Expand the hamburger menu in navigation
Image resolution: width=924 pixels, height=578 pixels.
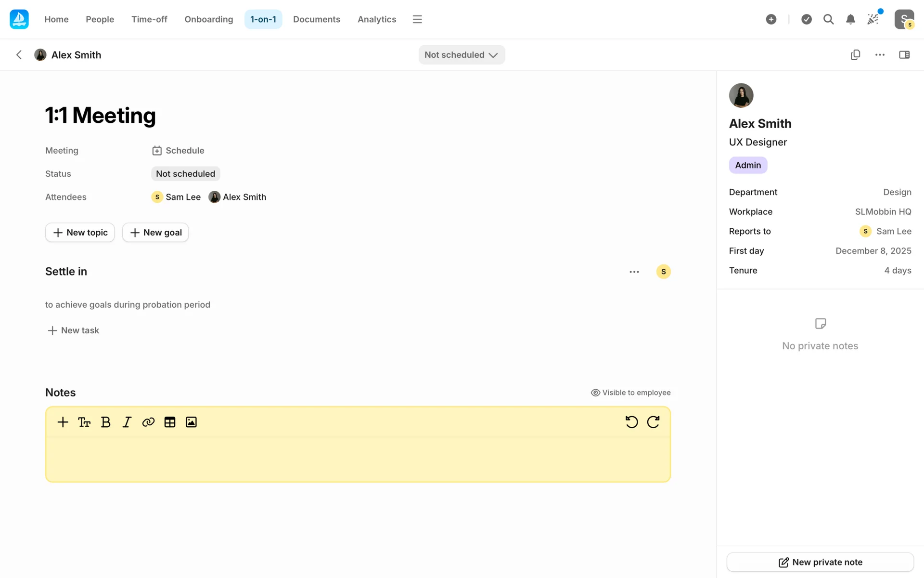point(417,19)
